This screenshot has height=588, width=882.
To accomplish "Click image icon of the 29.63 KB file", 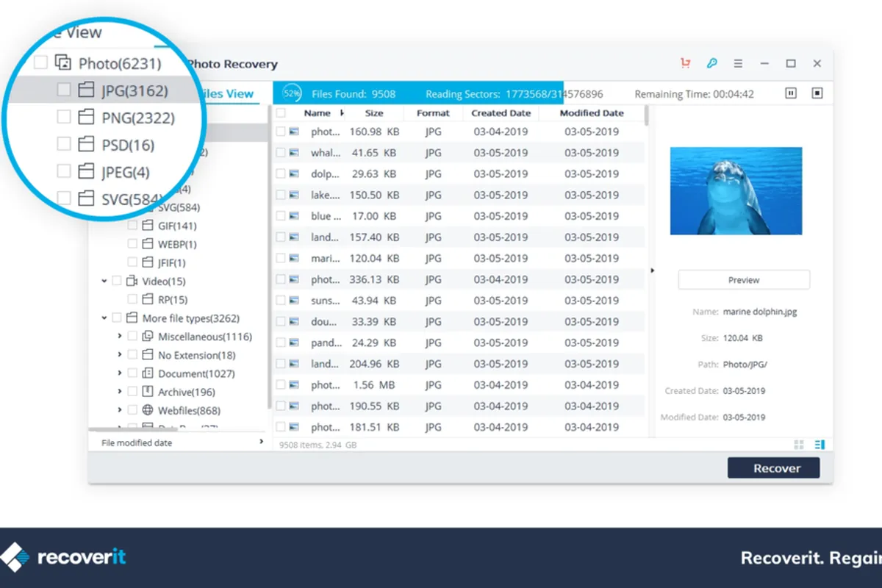I will pos(295,174).
